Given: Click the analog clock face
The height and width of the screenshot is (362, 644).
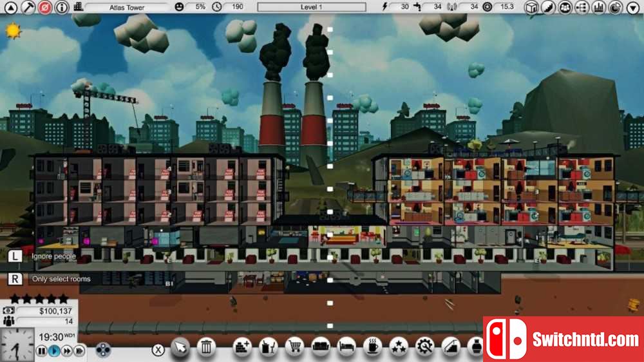Looking at the screenshot, I should (x=17, y=345).
